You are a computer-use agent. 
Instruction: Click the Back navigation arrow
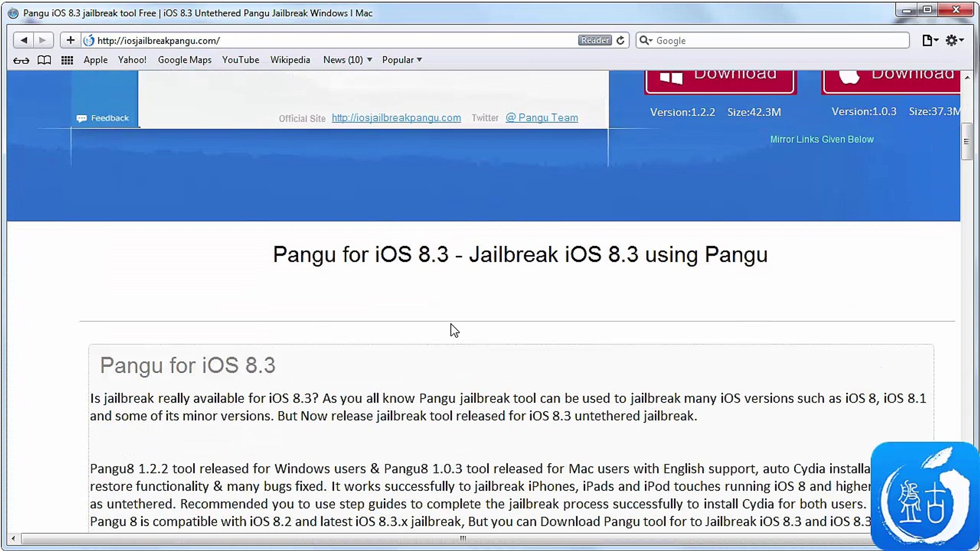coord(23,40)
